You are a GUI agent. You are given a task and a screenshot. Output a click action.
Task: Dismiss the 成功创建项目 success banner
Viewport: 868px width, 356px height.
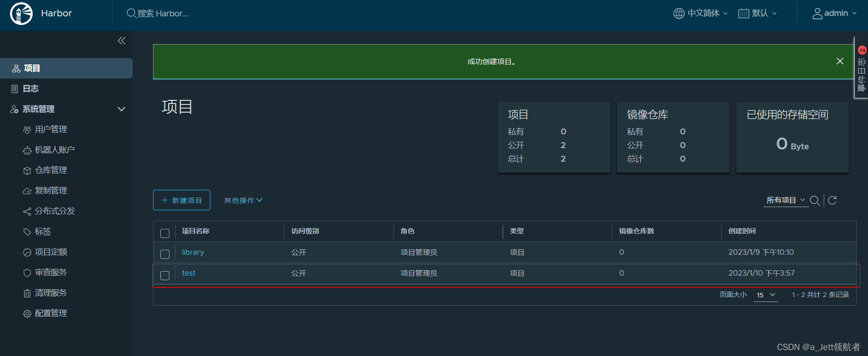(x=840, y=61)
